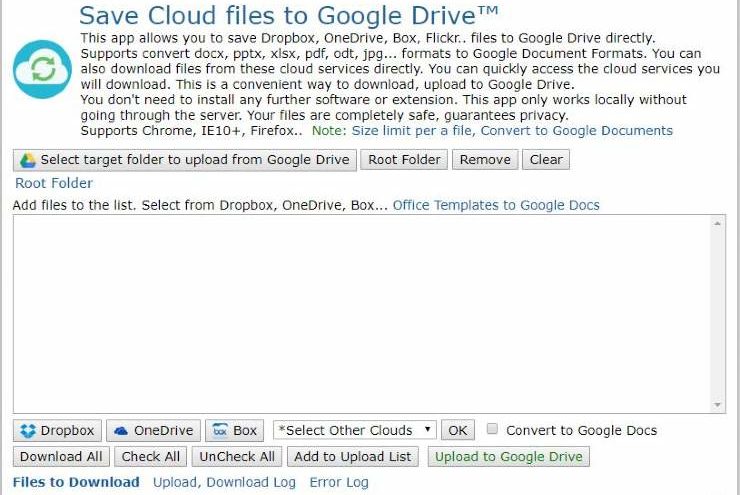
Task: Click Download All button
Action: point(61,457)
